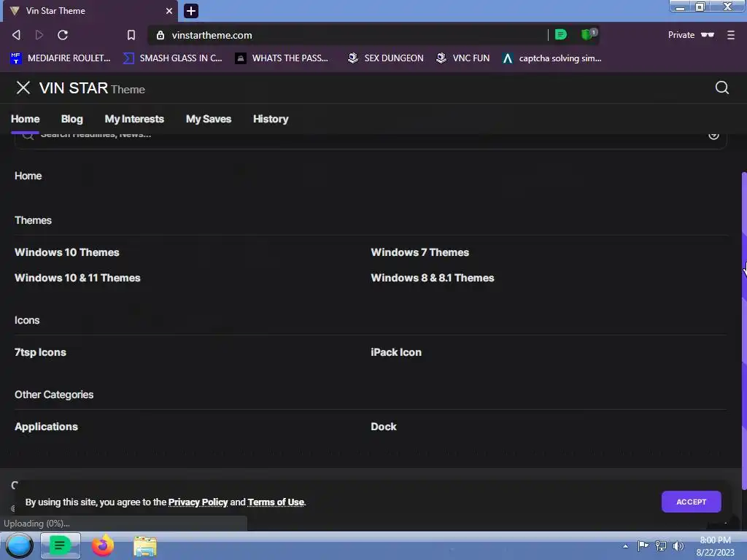Viewport: 747px width, 560px height.
Task: Click the page vertical scrollbar
Action: [744, 330]
